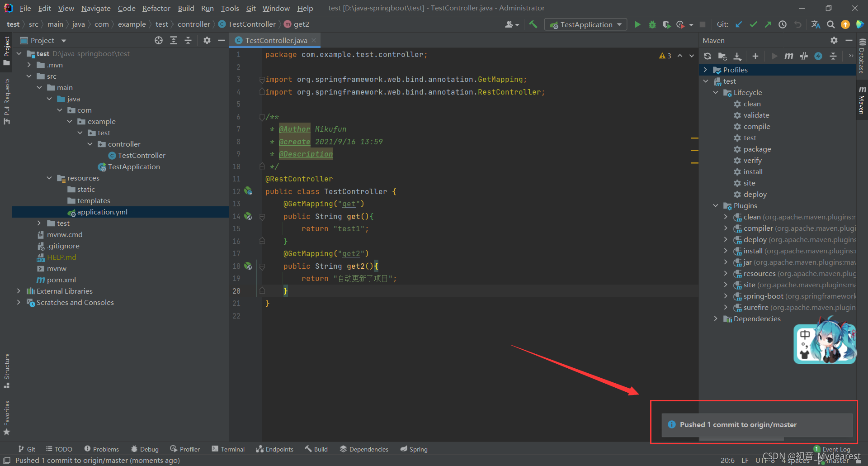Expand the Maven Dependencies node

(x=715, y=319)
